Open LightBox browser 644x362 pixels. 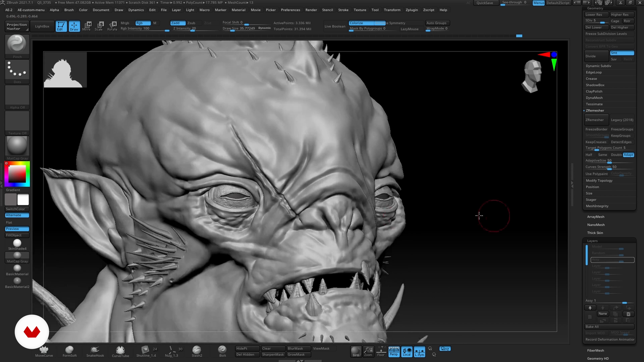click(x=42, y=26)
